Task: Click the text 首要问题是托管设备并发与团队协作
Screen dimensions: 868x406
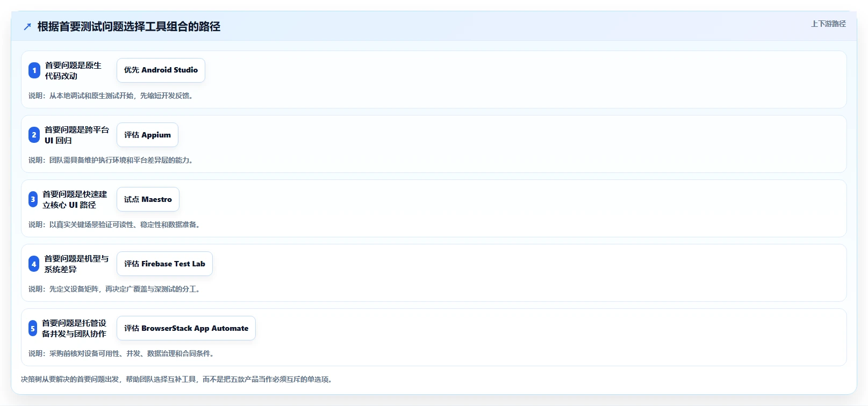Action: click(74, 328)
